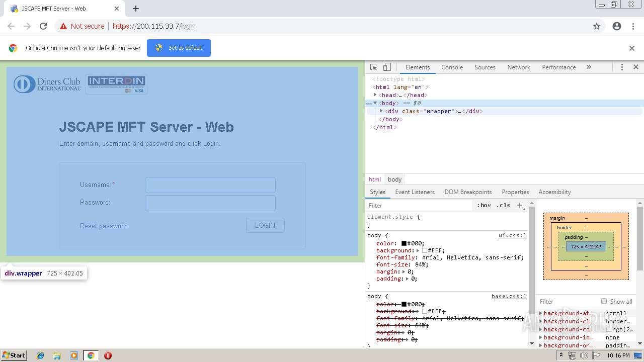Expand the head element node
Screen dimensions: 644x362
[375, 95]
